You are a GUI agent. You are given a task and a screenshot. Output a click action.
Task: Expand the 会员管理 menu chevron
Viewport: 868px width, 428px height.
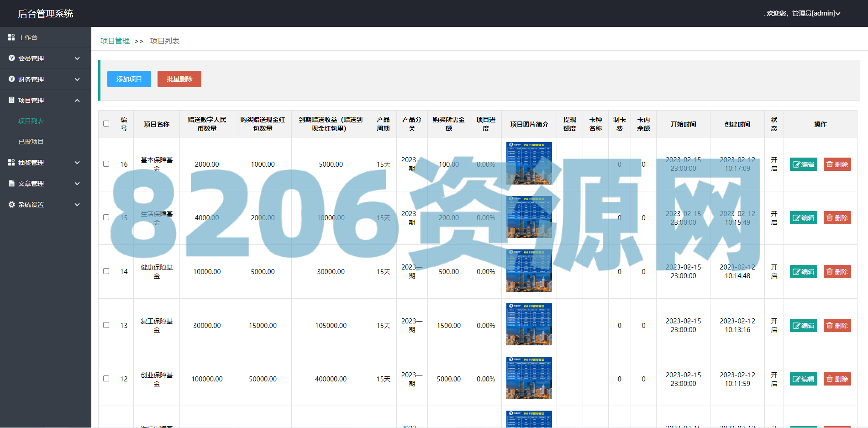tap(77, 58)
